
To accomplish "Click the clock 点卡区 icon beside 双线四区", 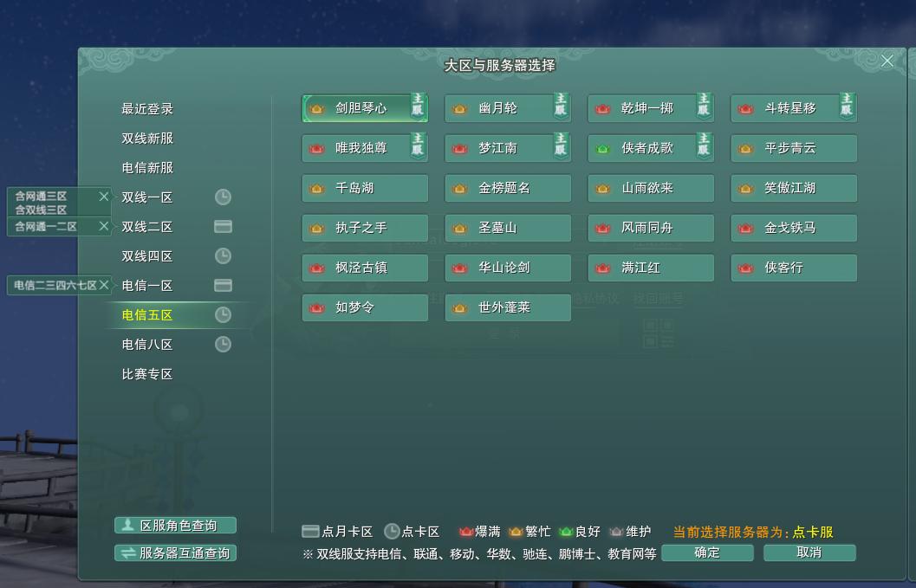I will 223,255.
